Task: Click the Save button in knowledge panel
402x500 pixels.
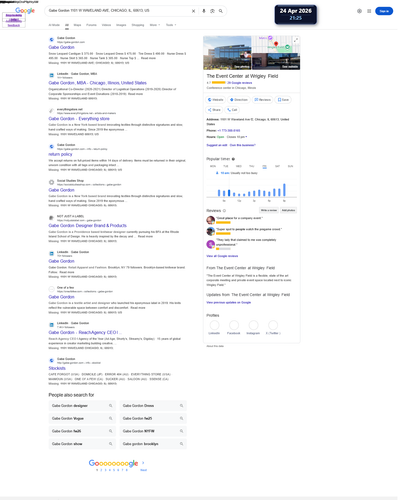Action: coord(283,100)
